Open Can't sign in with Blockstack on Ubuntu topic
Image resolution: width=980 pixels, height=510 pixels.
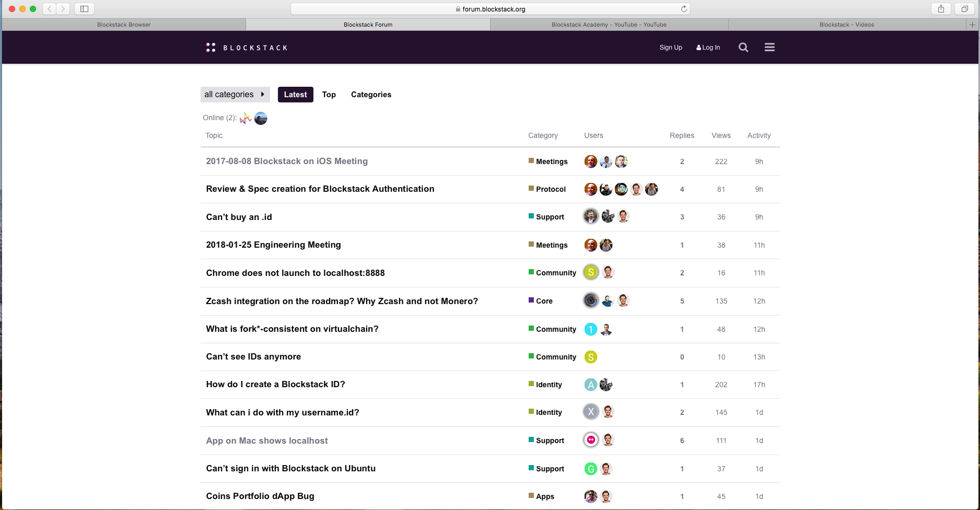pos(290,468)
